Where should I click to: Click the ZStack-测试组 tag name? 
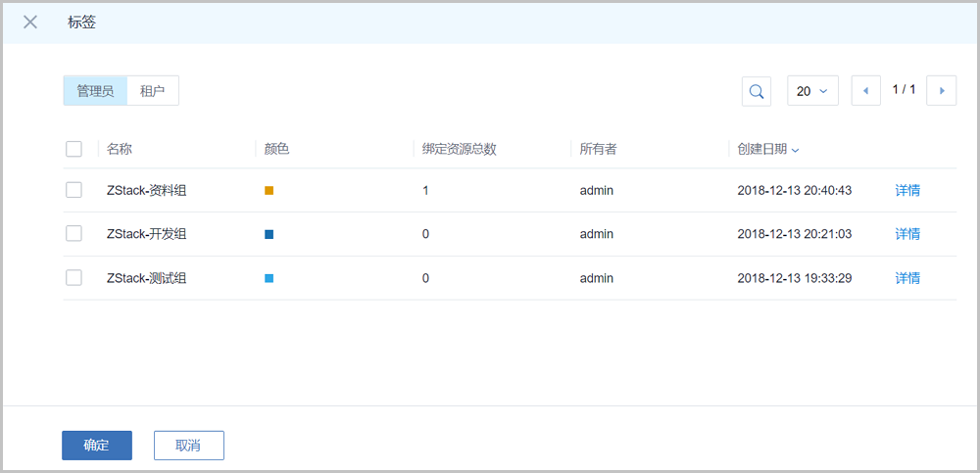[x=146, y=278]
